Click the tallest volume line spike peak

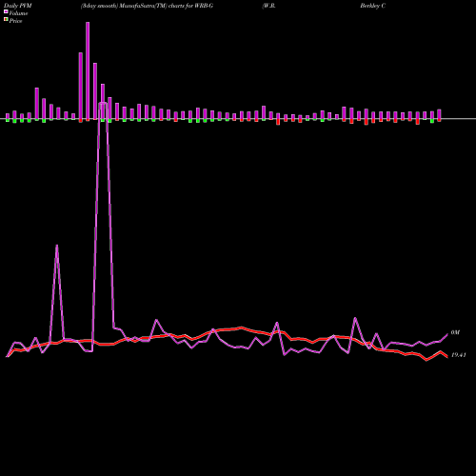(x=104, y=104)
